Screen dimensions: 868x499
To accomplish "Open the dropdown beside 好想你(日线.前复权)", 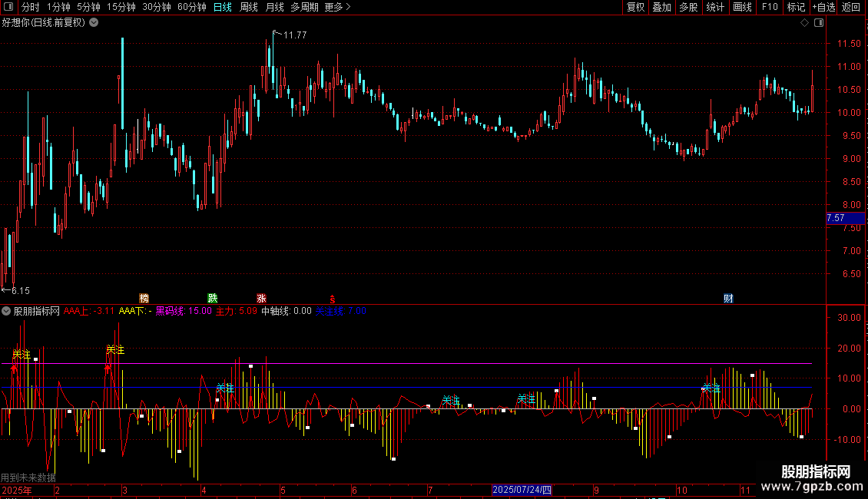I will pyautogui.click(x=94, y=23).
